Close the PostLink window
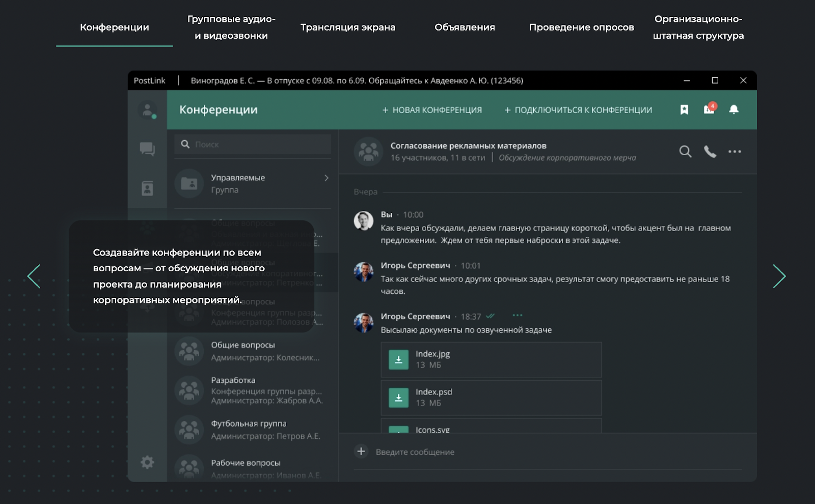This screenshot has height=504, width=815. [743, 80]
